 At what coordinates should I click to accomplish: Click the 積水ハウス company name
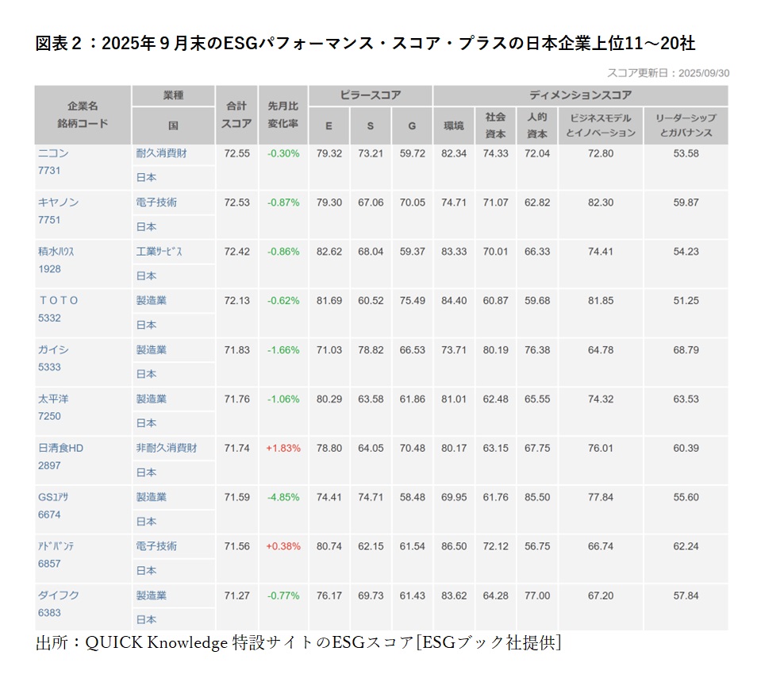56,252
